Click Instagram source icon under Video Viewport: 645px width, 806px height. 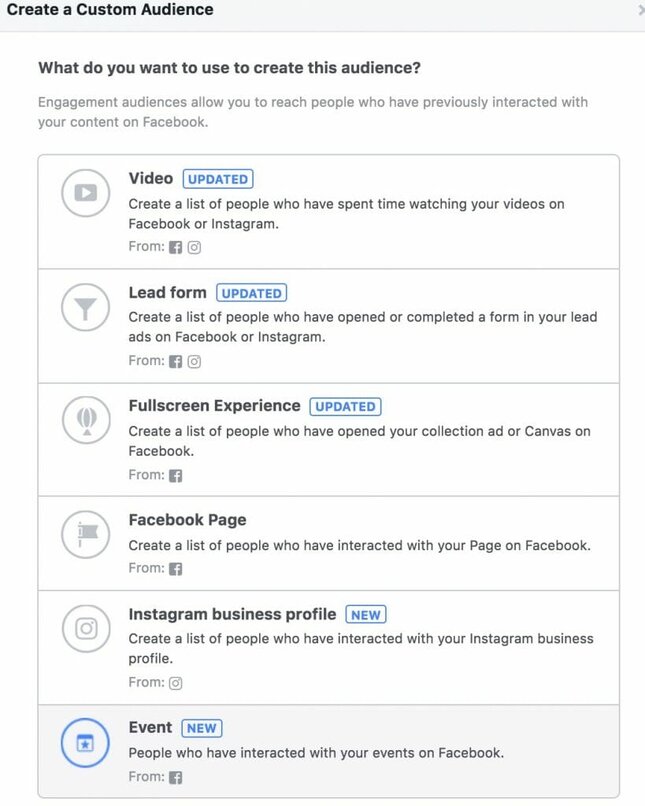pyautogui.click(x=194, y=247)
